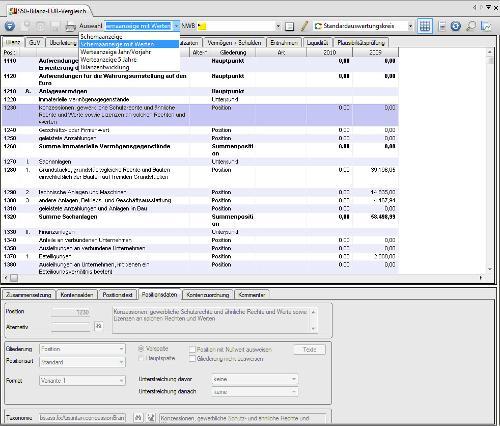This screenshot has height=426, width=500.
Task: Open the Kommentar tab
Action: tap(252, 295)
